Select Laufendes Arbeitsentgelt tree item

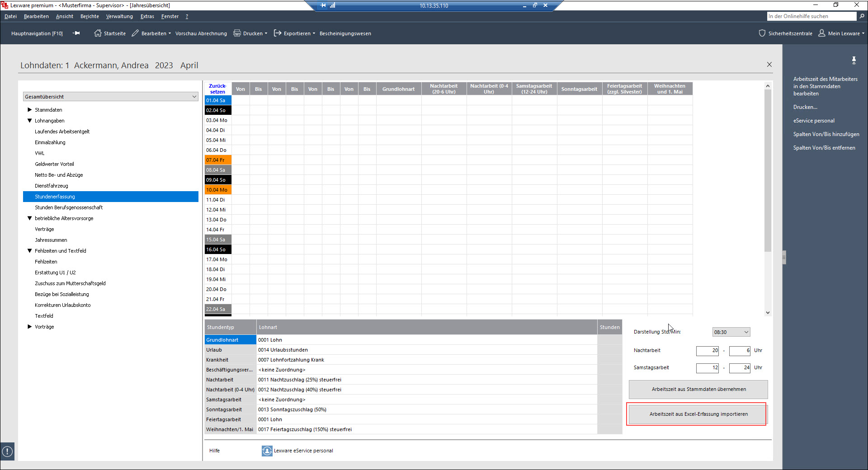coord(62,132)
